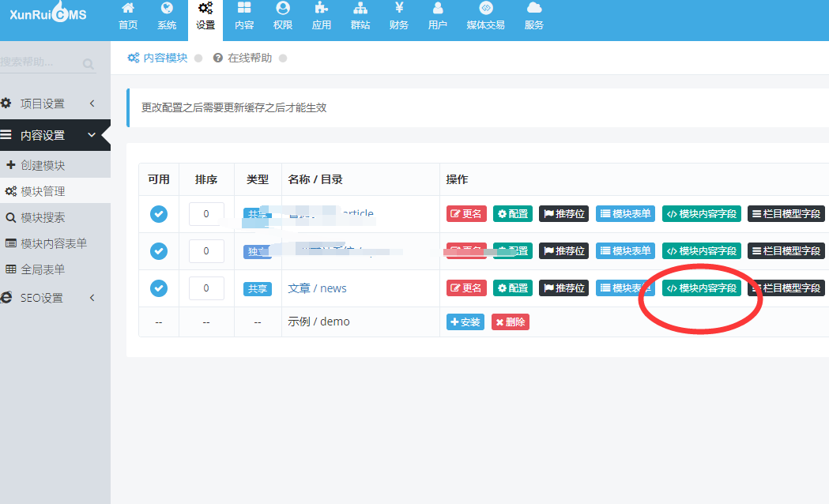Select the 内容模块 breadcrumb tab
This screenshot has height=504, width=829.
(x=157, y=58)
